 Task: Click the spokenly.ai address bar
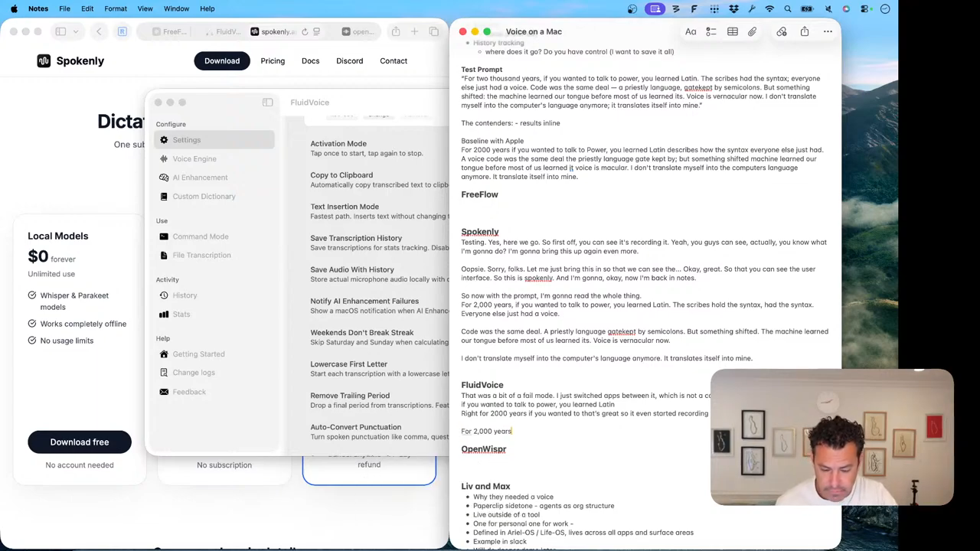tap(277, 31)
